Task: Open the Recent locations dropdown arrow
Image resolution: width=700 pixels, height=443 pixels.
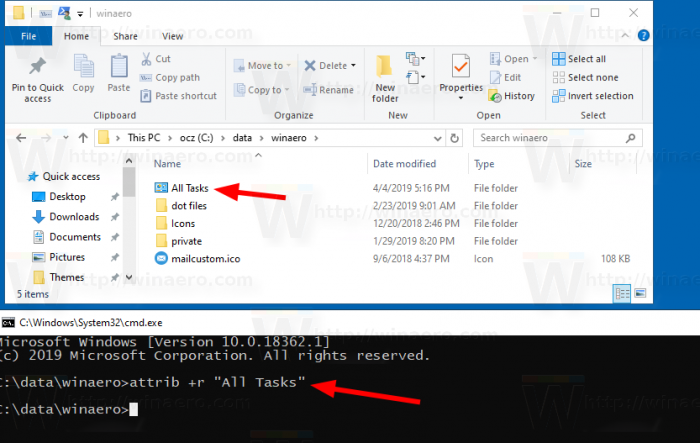Action: click(x=66, y=138)
